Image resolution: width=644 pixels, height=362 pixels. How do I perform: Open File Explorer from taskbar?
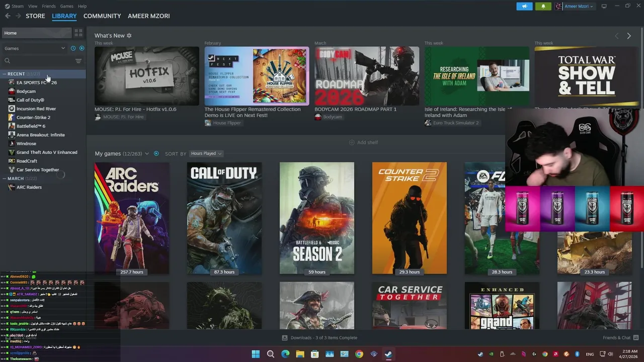300,354
